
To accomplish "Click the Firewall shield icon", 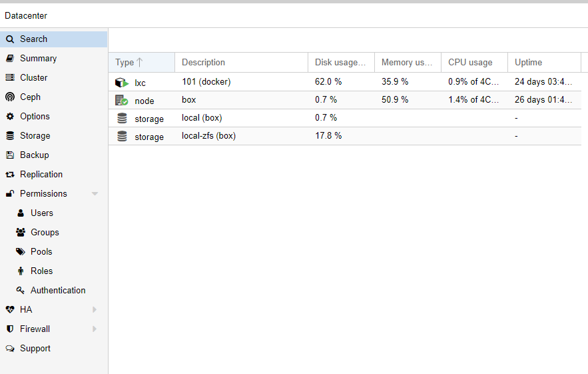I will pos(10,329).
